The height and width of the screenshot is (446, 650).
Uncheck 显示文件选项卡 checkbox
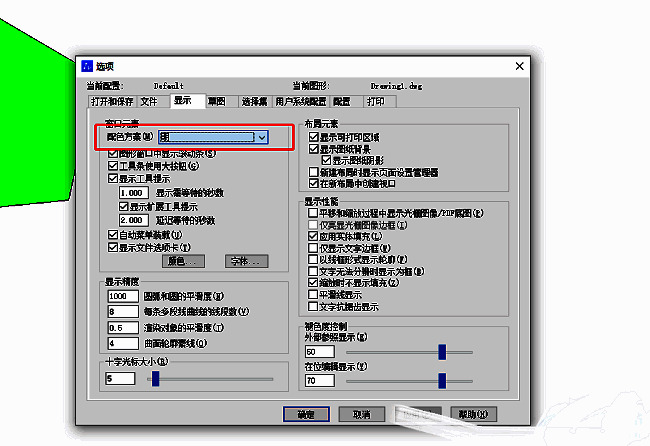point(113,246)
